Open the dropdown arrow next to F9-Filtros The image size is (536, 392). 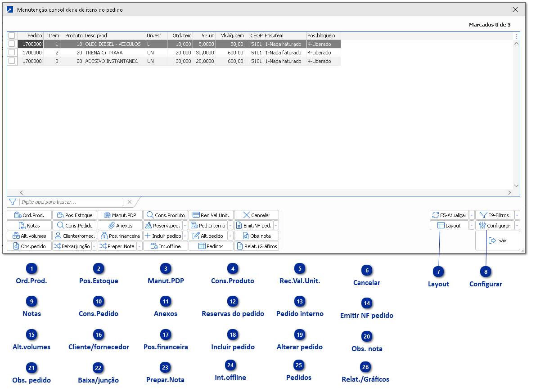(517, 215)
